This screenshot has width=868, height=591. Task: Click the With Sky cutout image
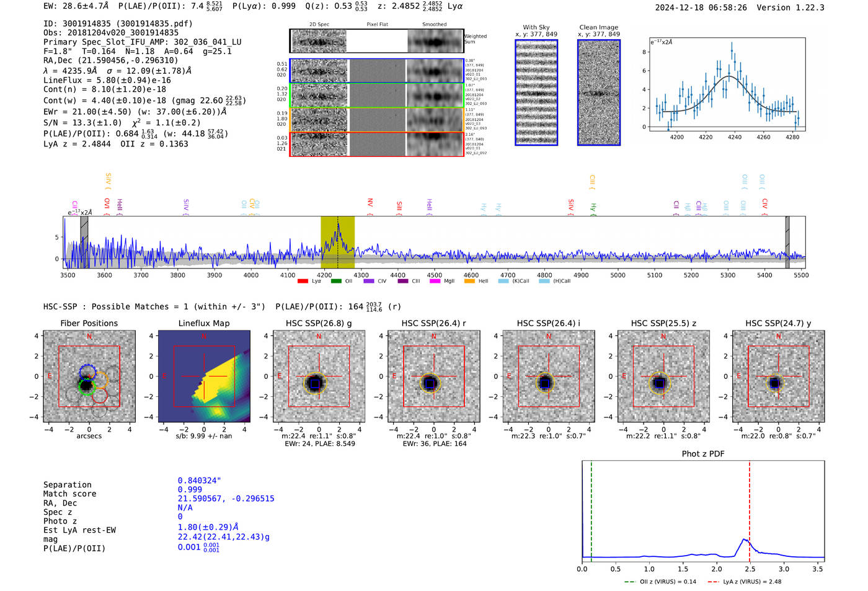[536, 92]
